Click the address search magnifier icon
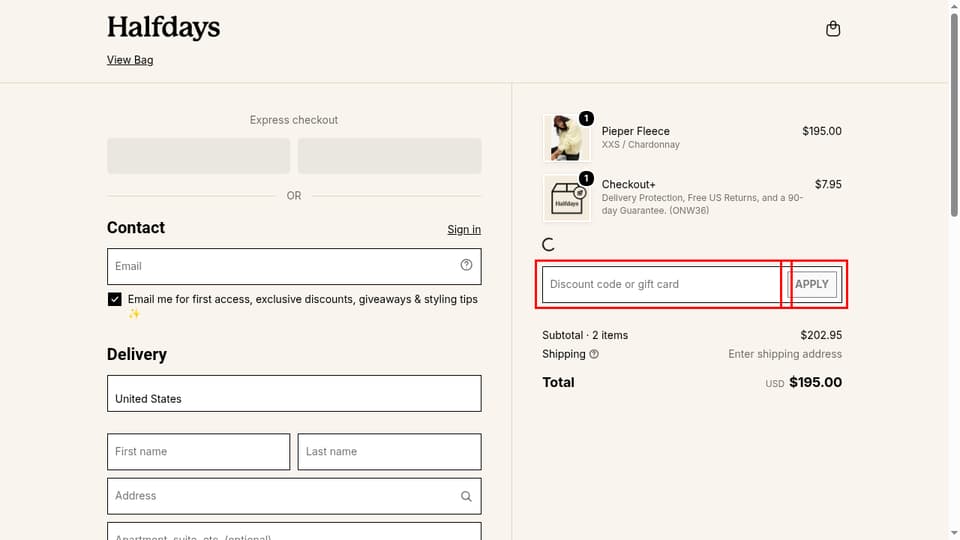This screenshot has width=960, height=540. (x=466, y=496)
